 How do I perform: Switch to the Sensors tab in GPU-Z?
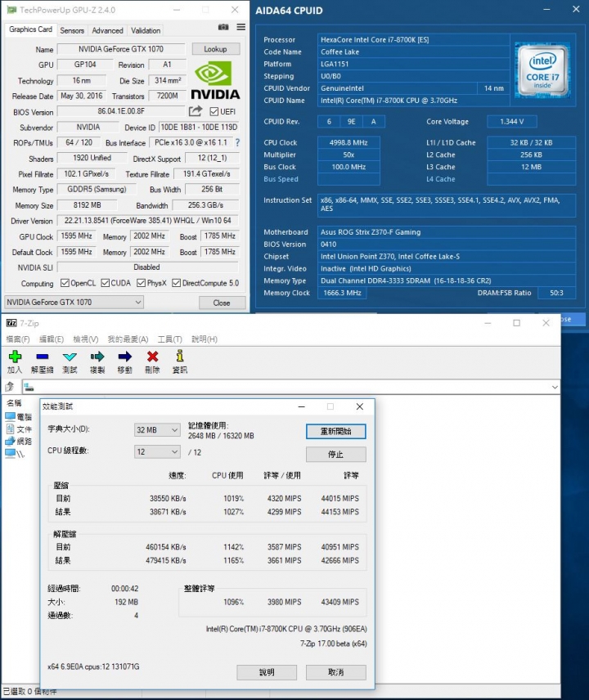72,30
